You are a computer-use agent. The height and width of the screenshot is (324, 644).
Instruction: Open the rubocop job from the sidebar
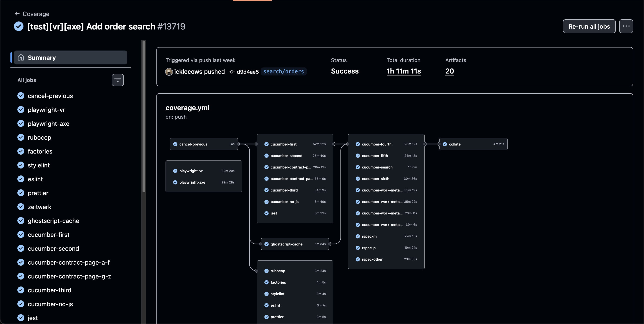coord(40,137)
